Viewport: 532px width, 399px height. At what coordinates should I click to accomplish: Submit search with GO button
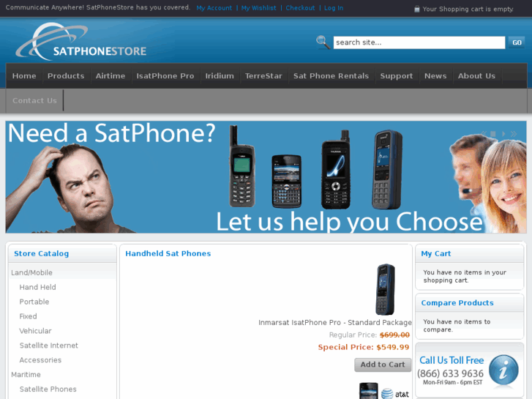(x=517, y=42)
